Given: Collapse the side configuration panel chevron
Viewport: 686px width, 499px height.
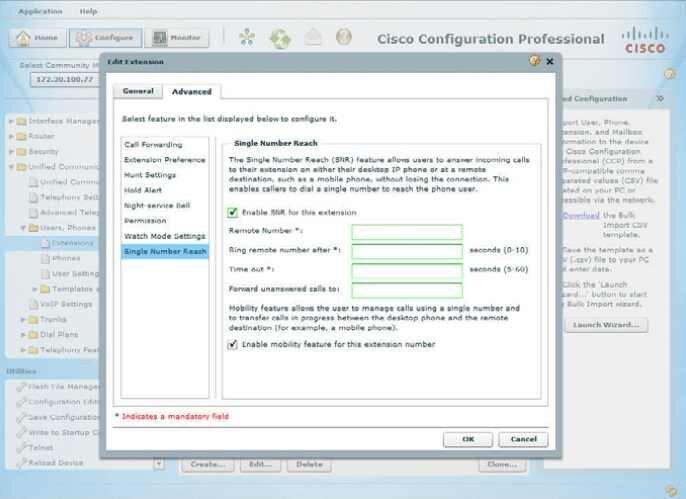Looking at the screenshot, I should click(x=660, y=99).
